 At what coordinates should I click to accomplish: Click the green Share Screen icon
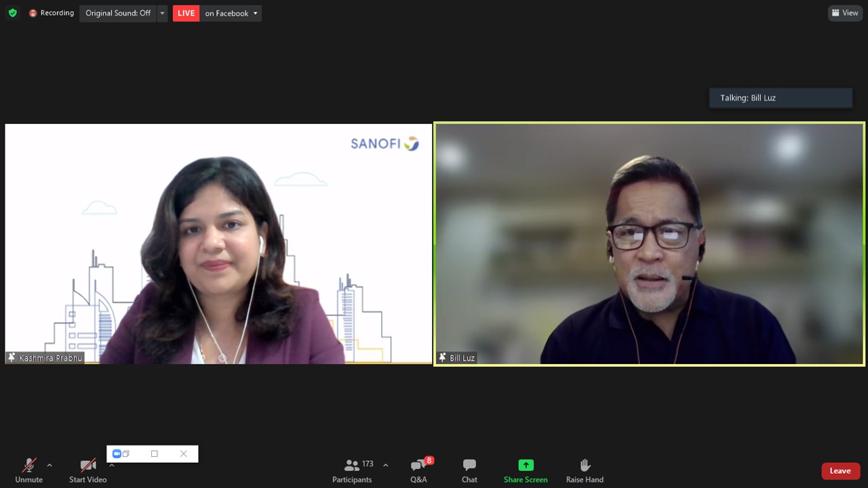pyautogui.click(x=526, y=466)
